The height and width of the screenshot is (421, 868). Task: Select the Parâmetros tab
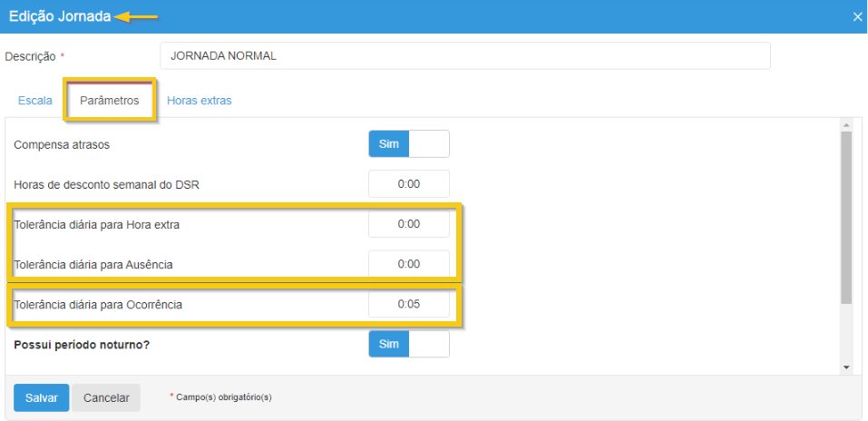tap(109, 101)
